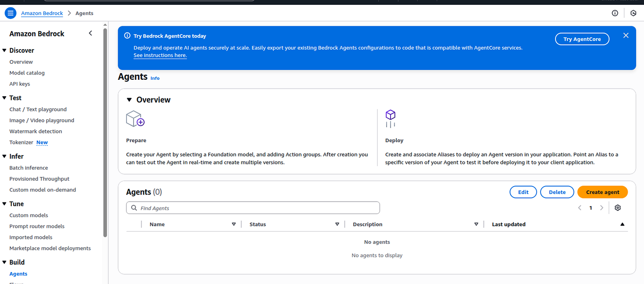
Task: Open Model catalog in sidebar
Action: point(27,73)
